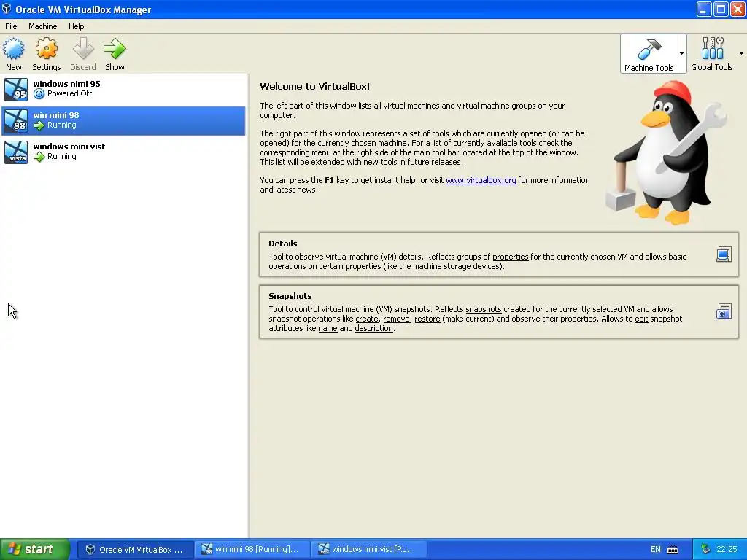Click the Discard toolbar arrow icon
Screen dimensions: 747x560
tap(83, 49)
